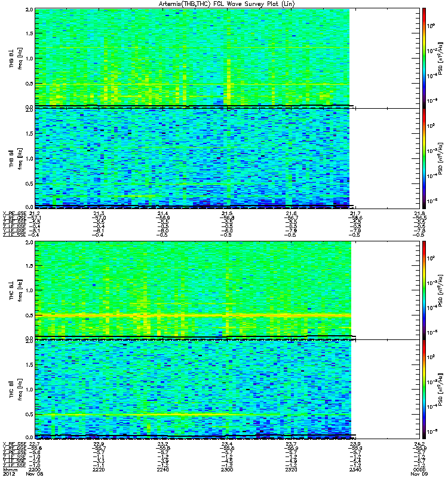Screen dimensions: 448x478
Task: Click the 2220 time tick label
Action: [x=99, y=470]
